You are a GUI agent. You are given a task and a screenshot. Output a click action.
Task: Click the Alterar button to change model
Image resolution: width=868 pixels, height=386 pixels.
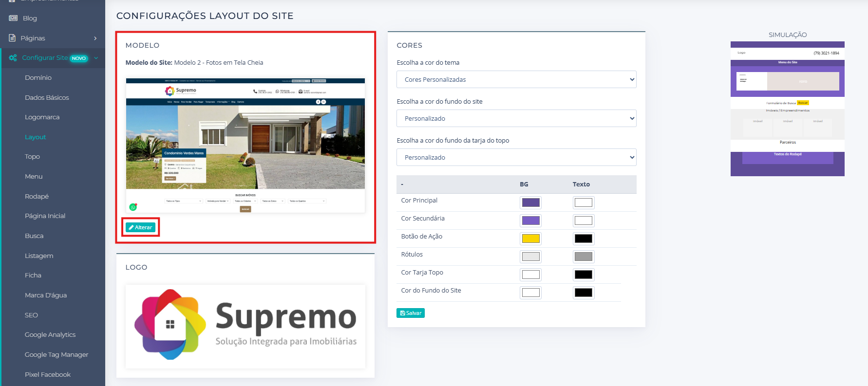pyautogui.click(x=141, y=227)
